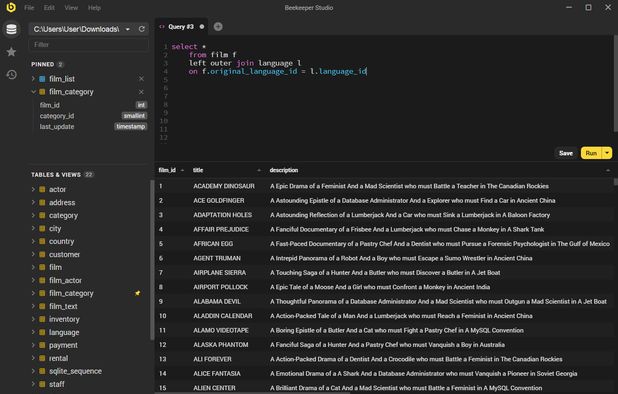Click the payment table icon
Viewport: 618px width, 394px height.
tap(42, 345)
